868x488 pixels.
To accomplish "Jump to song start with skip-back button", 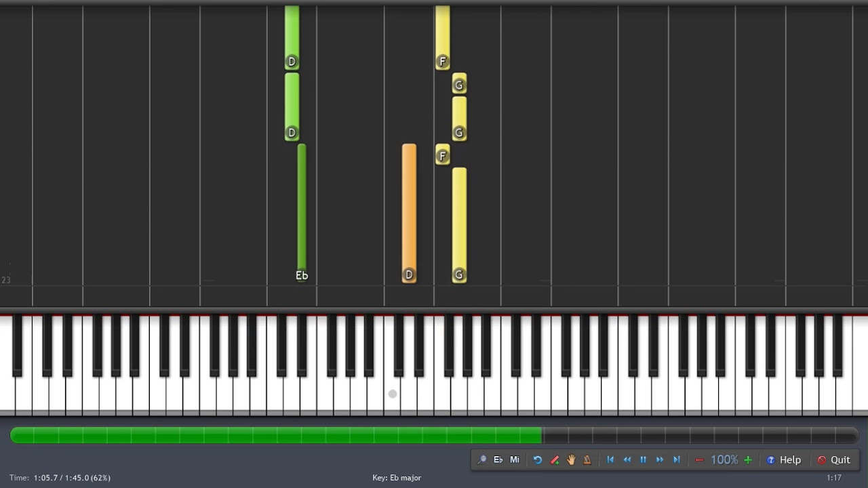I will (x=610, y=460).
